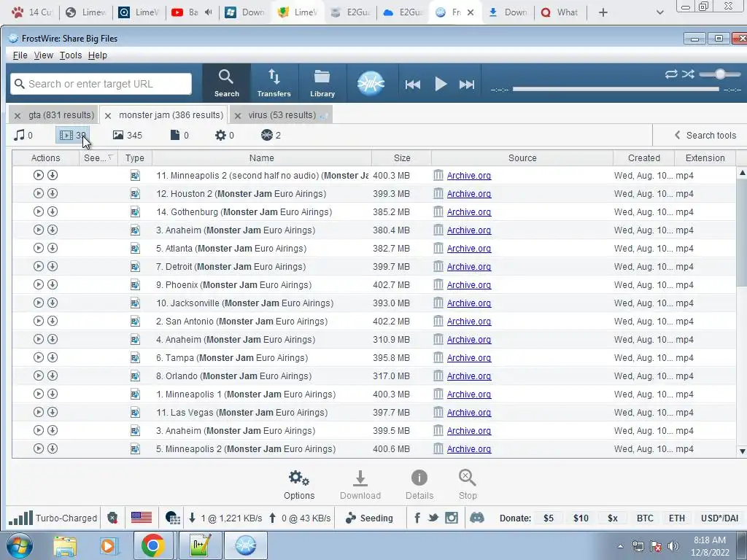Close the monster jam results tab

click(108, 115)
